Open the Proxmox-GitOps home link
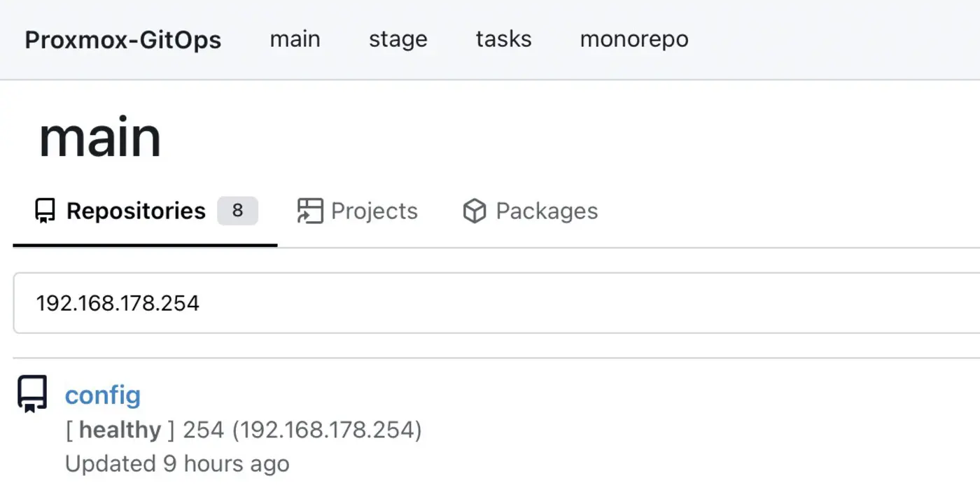The height and width of the screenshot is (490, 980). coord(123,39)
